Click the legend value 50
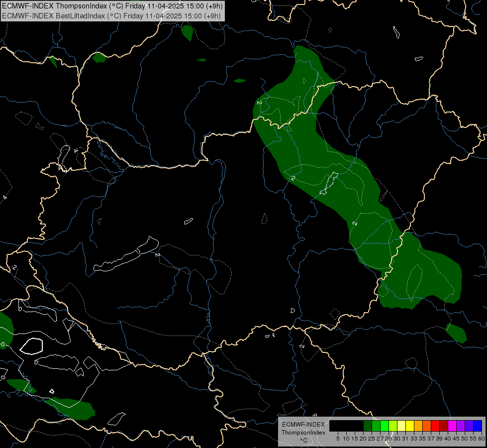 coord(465,439)
